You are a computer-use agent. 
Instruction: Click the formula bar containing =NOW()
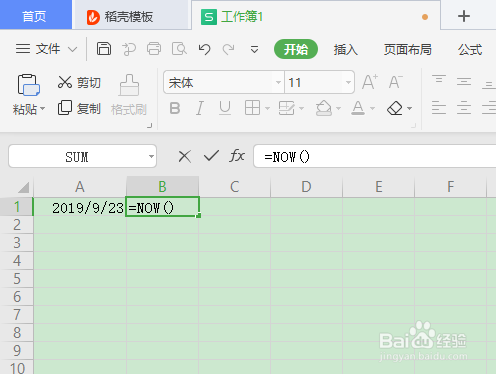375,156
